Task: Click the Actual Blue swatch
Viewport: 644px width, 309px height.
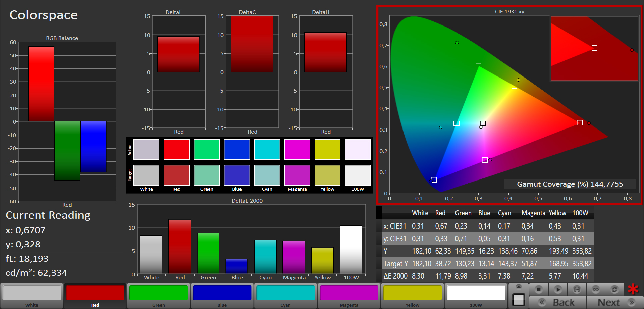Action: (x=237, y=149)
